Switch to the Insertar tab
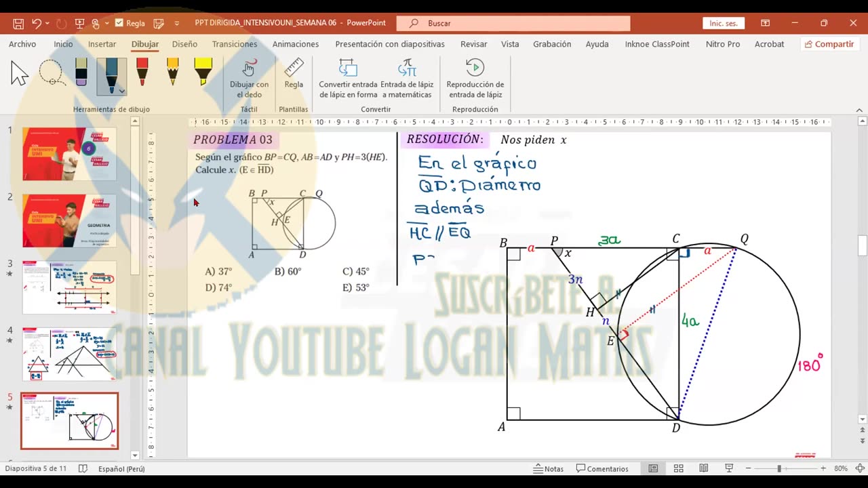The height and width of the screenshot is (488, 868). coord(102,44)
